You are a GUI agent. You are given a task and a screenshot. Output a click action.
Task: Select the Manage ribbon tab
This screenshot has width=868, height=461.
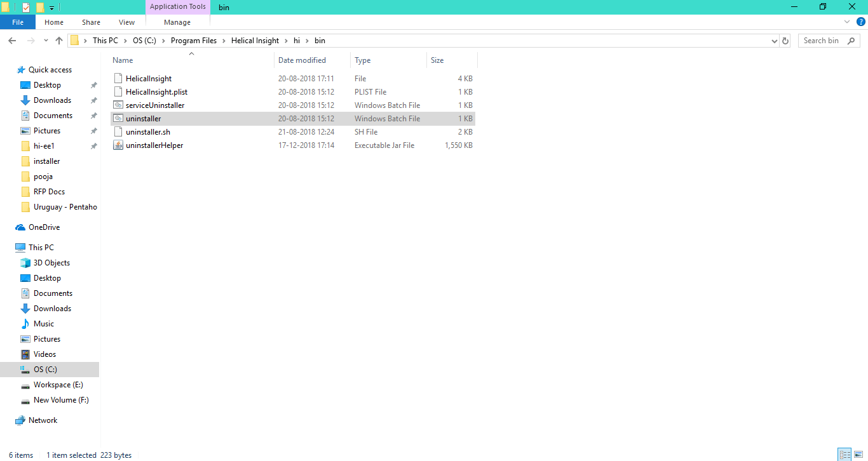coord(177,22)
